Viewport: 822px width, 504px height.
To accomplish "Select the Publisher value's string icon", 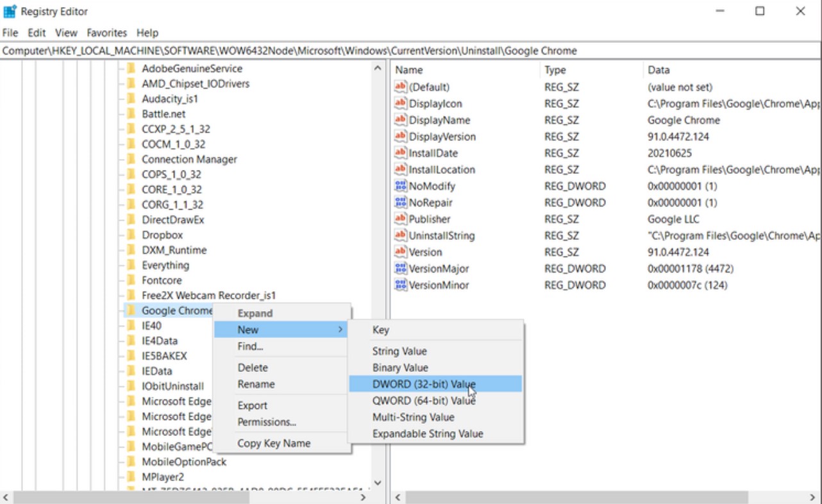I will (x=401, y=219).
